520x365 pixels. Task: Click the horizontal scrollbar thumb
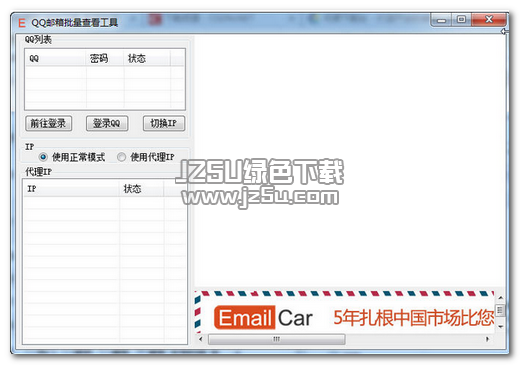(x=276, y=339)
